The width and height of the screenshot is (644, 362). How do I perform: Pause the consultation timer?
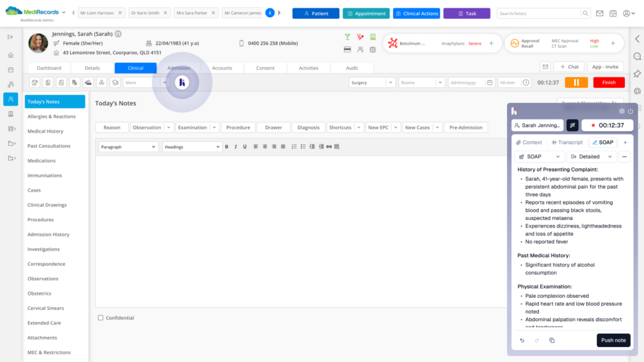point(576,82)
